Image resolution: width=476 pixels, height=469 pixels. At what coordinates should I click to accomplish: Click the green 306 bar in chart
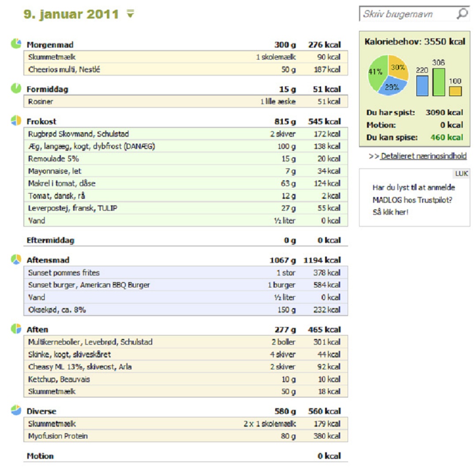point(439,82)
